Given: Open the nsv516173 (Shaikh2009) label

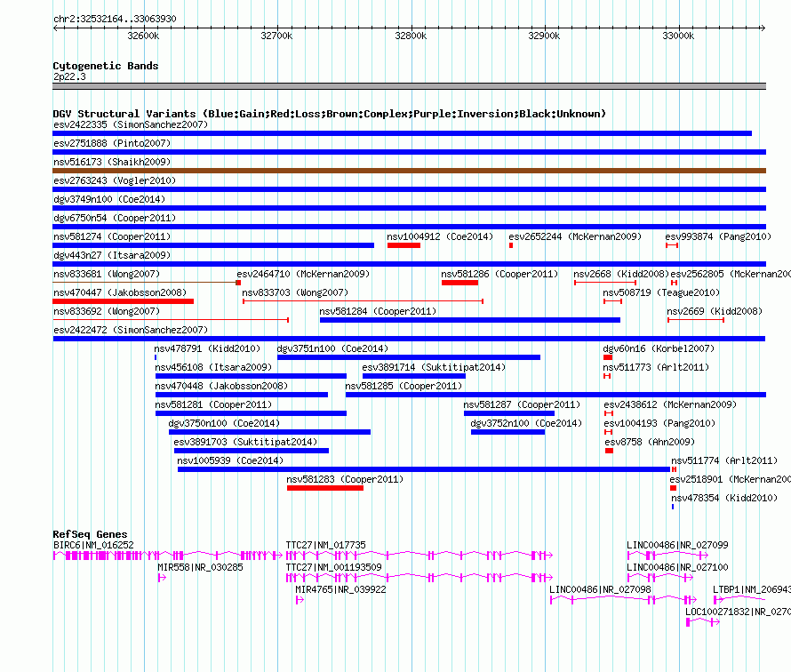Looking at the screenshot, I should tap(112, 162).
